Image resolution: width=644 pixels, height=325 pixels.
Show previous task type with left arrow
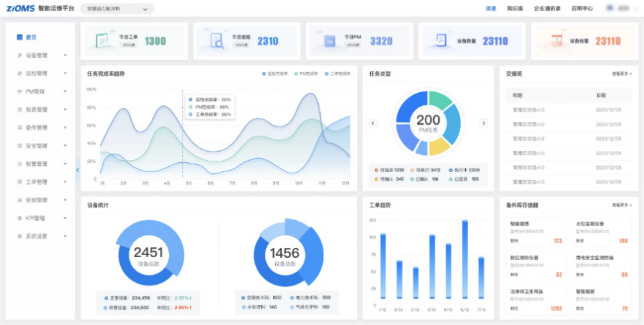[x=373, y=123]
